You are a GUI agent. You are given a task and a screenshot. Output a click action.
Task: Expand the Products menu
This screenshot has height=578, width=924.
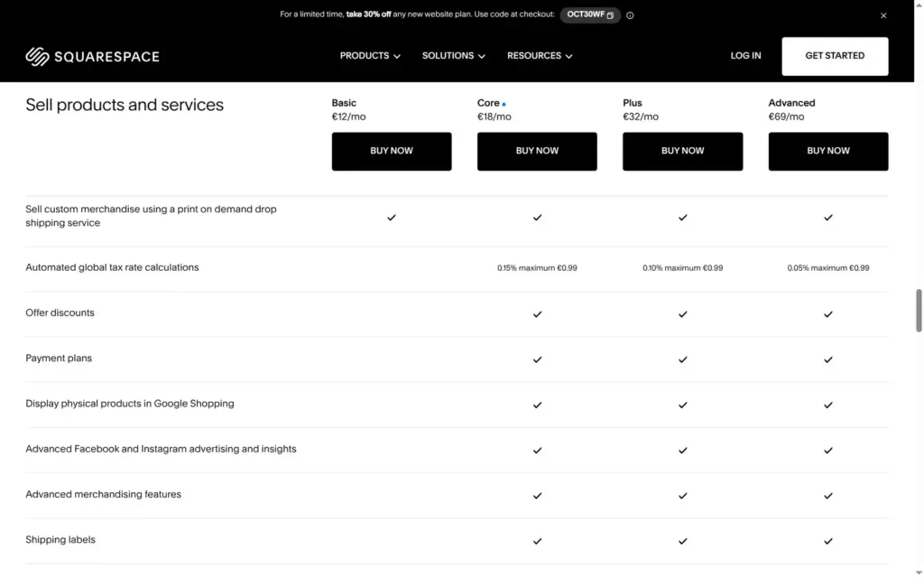click(370, 56)
